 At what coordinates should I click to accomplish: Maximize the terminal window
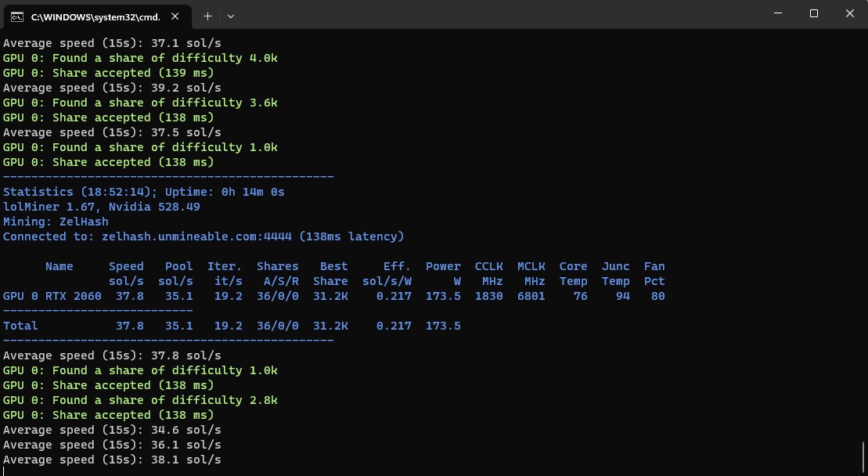(814, 13)
